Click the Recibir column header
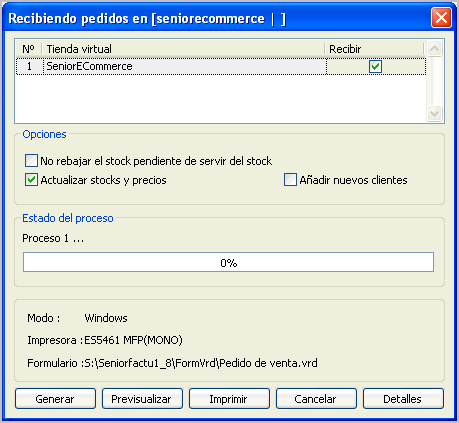Image resolution: width=459 pixels, height=423 pixels. 375,49
